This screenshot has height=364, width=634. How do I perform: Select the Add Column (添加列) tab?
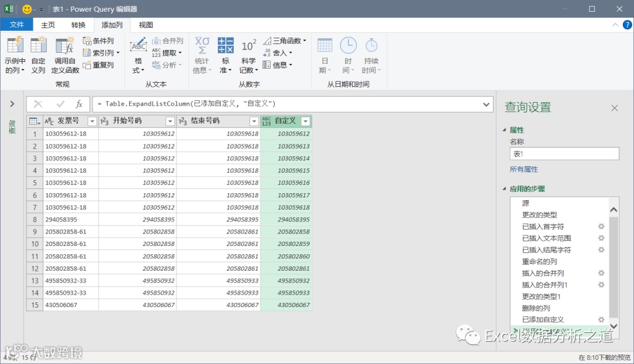[x=112, y=25]
